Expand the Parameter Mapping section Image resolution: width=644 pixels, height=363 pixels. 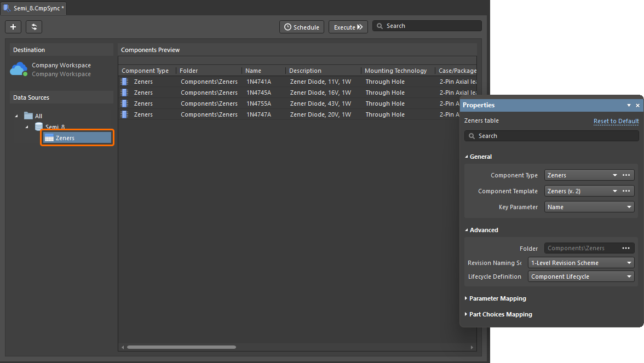tap(497, 298)
